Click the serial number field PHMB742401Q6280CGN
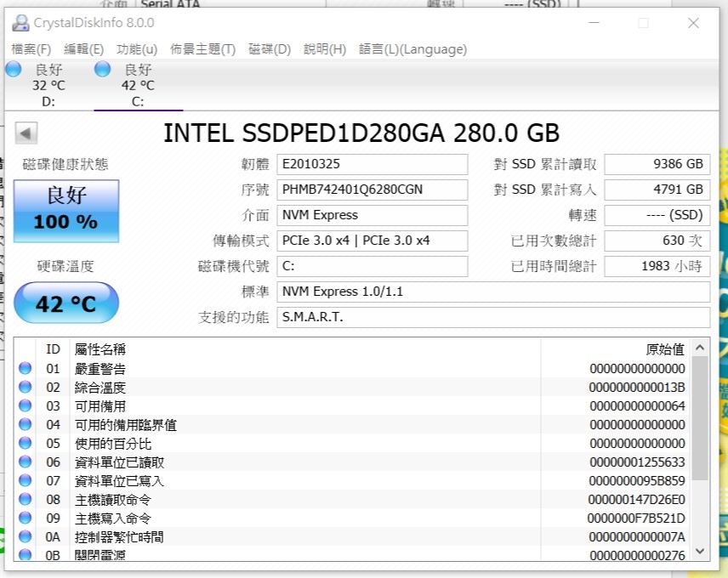This screenshot has height=578, width=728. [x=373, y=190]
